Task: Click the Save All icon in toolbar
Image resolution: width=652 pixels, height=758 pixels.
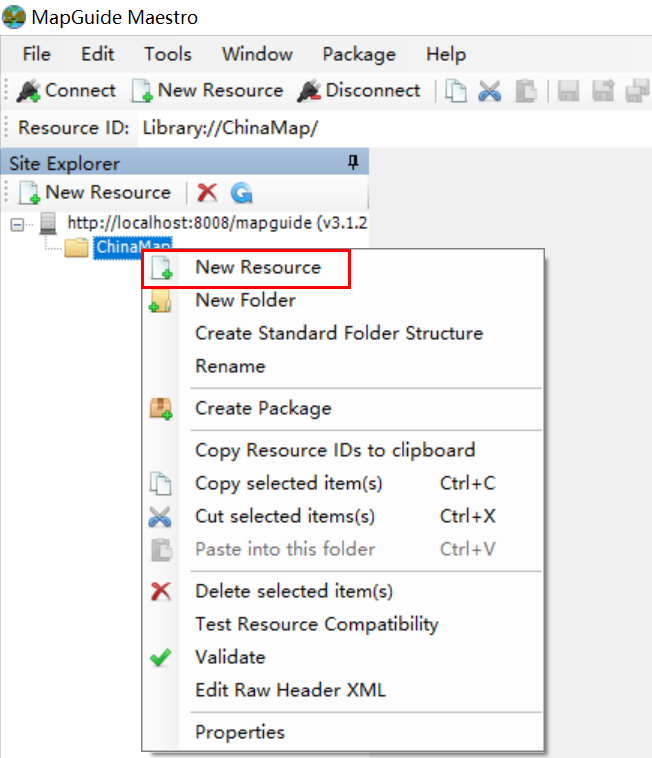Action: [637, 91]
